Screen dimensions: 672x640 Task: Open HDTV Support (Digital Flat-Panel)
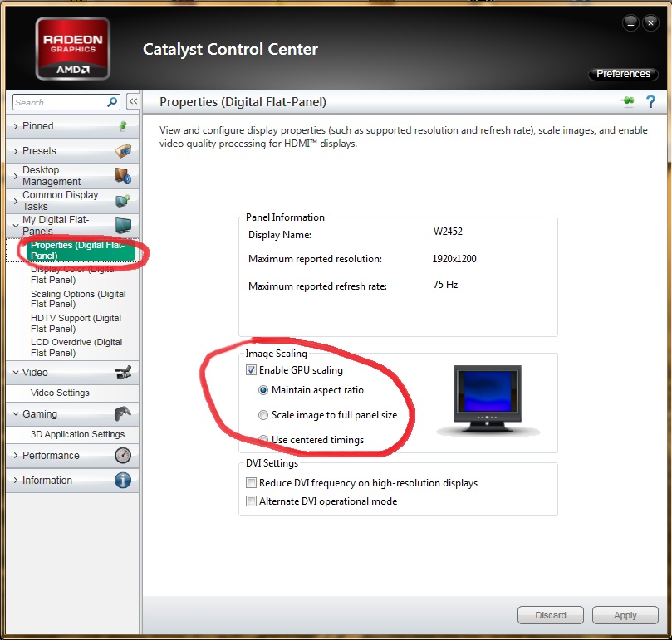click(76, 324)
